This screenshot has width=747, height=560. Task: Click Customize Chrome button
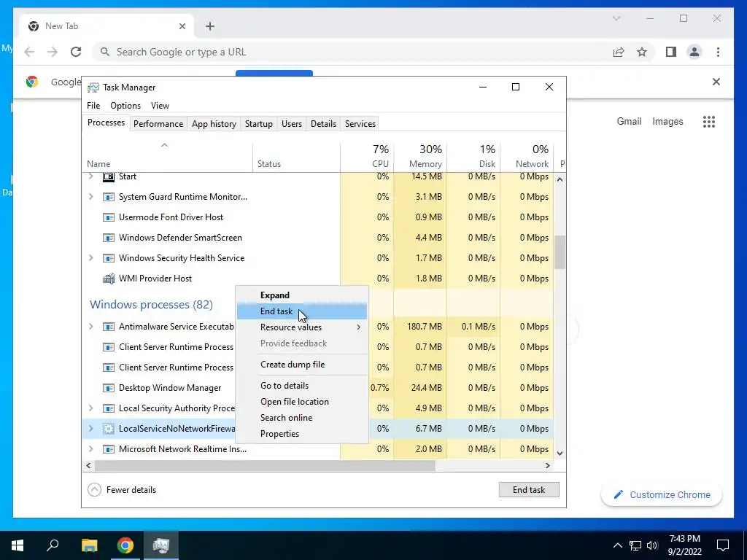pyautogui.click(x=662, y=495)
